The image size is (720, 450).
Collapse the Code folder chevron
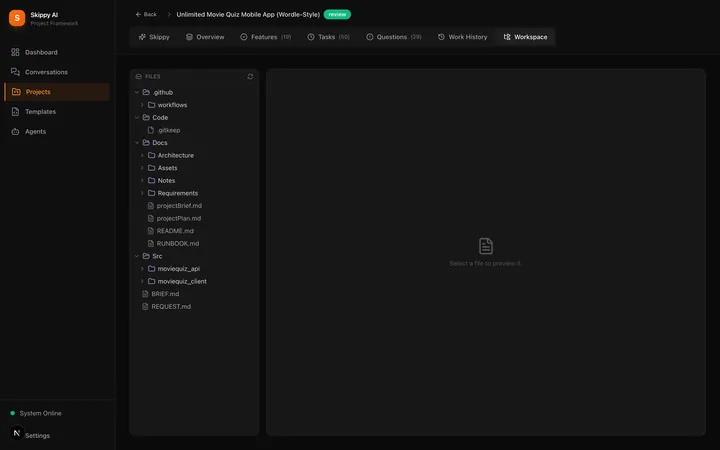(x=136, y=118)
